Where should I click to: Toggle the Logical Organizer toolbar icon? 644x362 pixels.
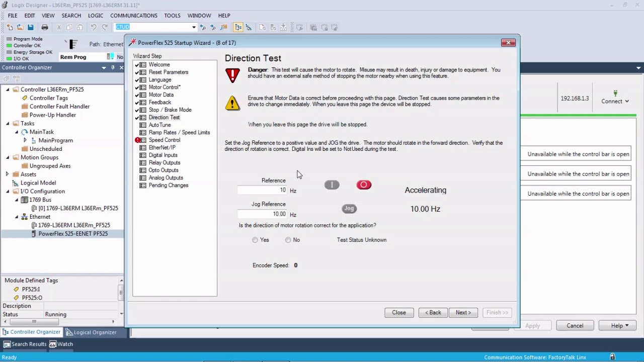[x=249, y=27]
